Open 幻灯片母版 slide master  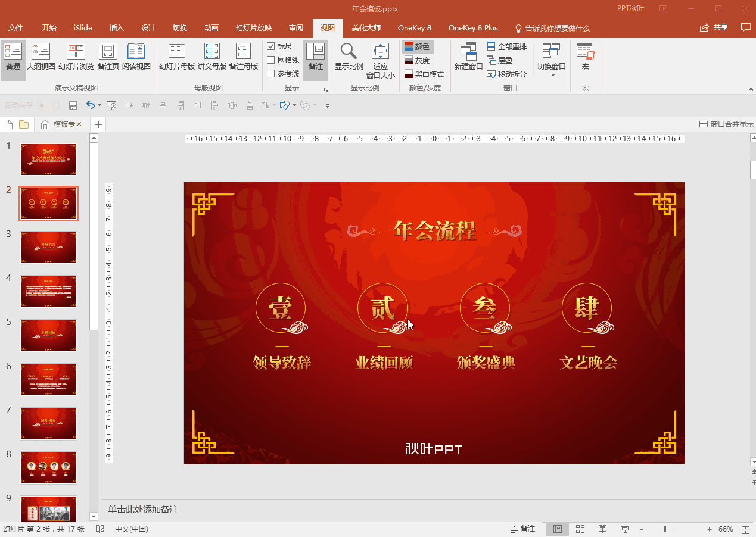pyautogui.click(x=177, y=58)
